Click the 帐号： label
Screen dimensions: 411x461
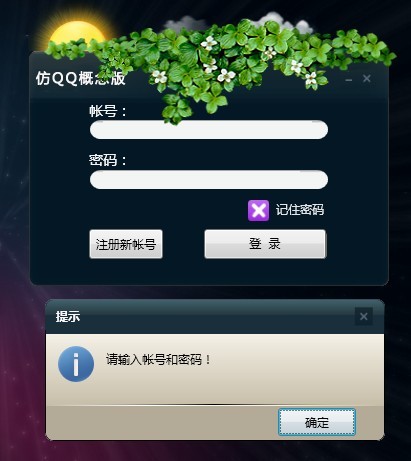coord(108,111)
